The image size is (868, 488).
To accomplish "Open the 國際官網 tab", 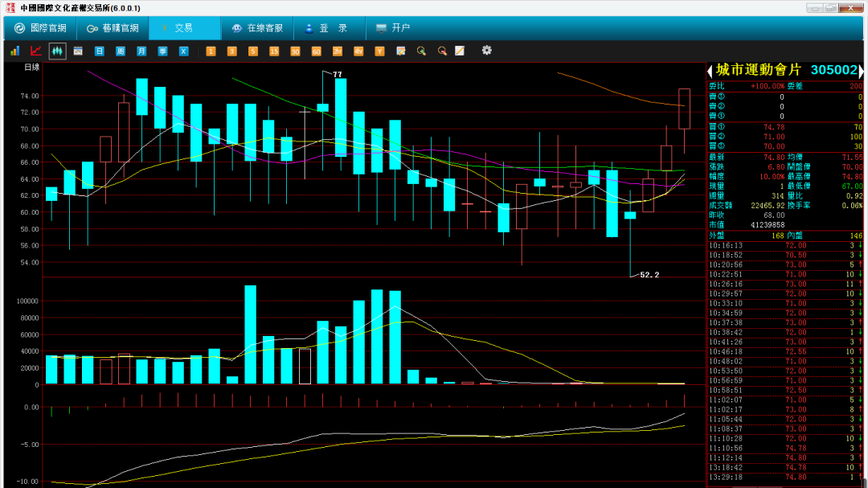I will [x=40, y=27].
